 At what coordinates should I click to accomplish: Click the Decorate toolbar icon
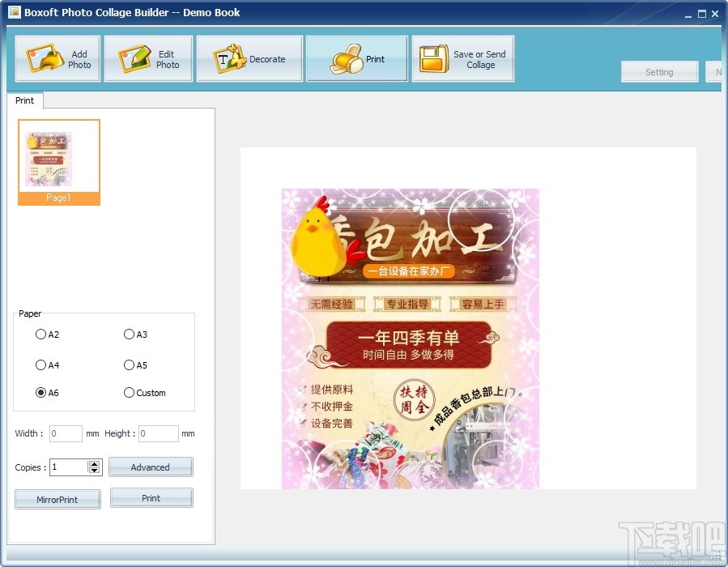click(249, 58)
